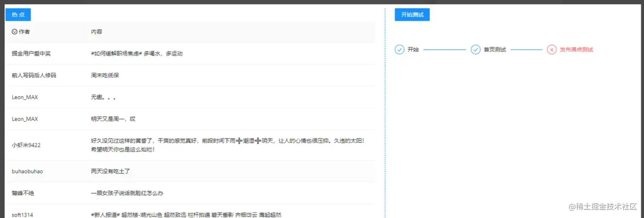Select content cell 两天没有吃土了
This screenshot has height=218, width=644.
coord(110,172)
